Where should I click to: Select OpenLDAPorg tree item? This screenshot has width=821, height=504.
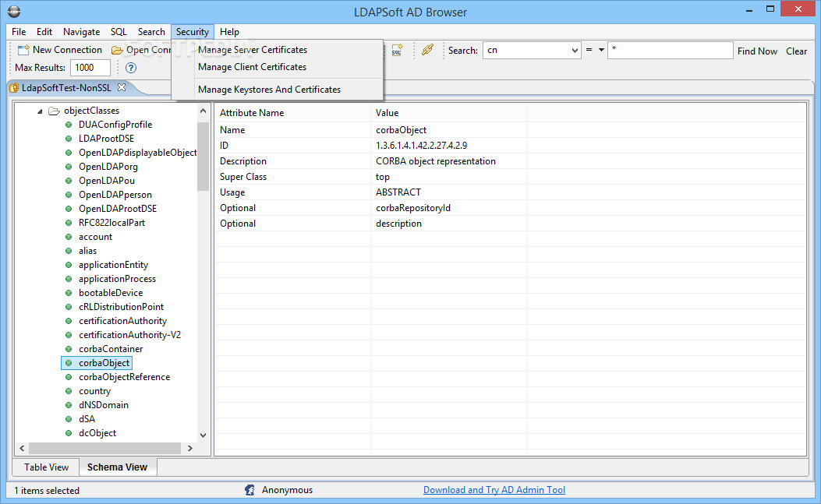click(x=108, y=167)
